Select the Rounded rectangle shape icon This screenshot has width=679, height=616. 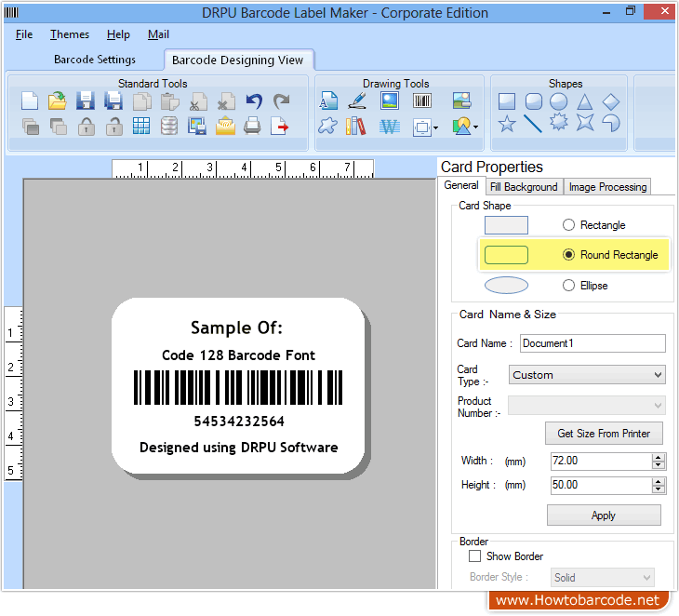coord(534,101)
